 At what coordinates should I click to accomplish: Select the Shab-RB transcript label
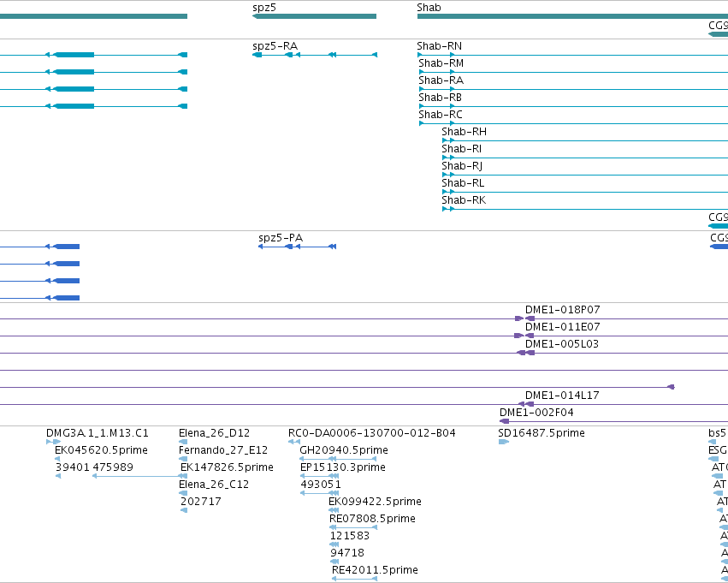pos(440,98)
